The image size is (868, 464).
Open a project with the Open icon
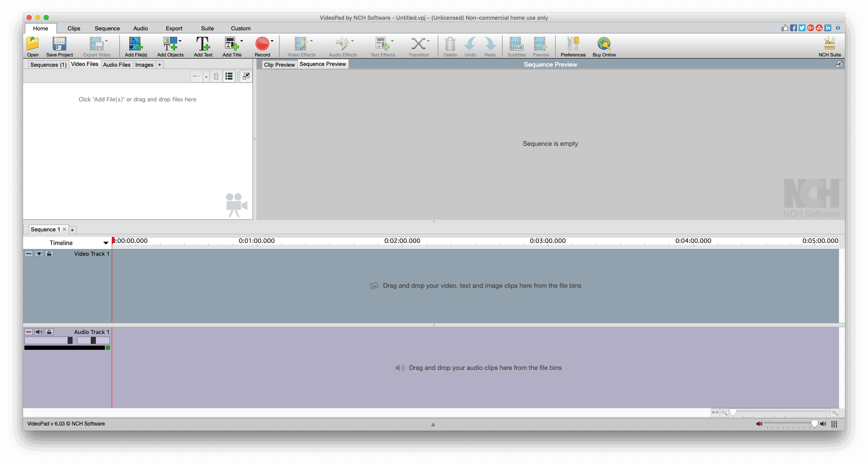point(33,46)
